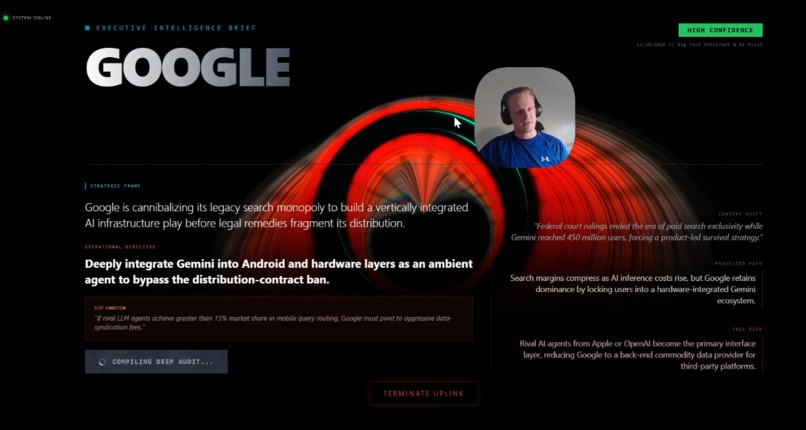Screen dimensions: 806x430
Task: Click the Flip Condition label
Action: pyautogui.click(x=109, y=308)
